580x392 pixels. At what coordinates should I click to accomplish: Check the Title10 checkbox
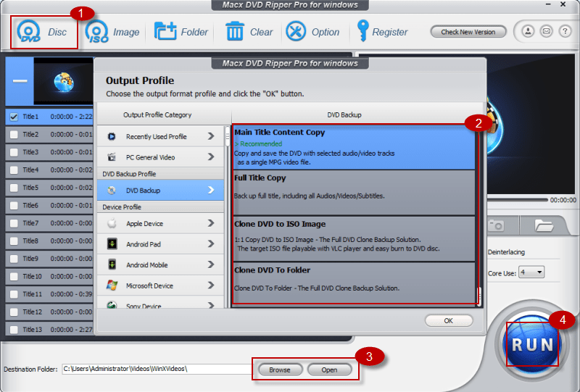click(x=14, y=277)
